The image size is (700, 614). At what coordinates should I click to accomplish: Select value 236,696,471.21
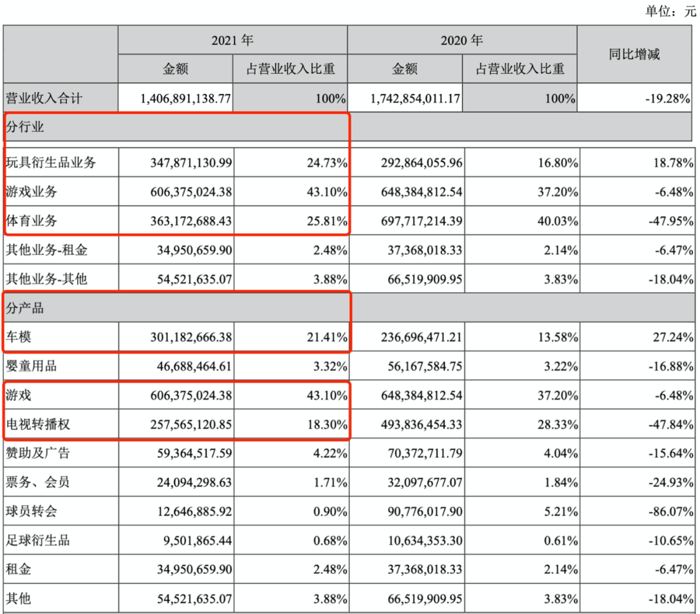pos(421,337)
